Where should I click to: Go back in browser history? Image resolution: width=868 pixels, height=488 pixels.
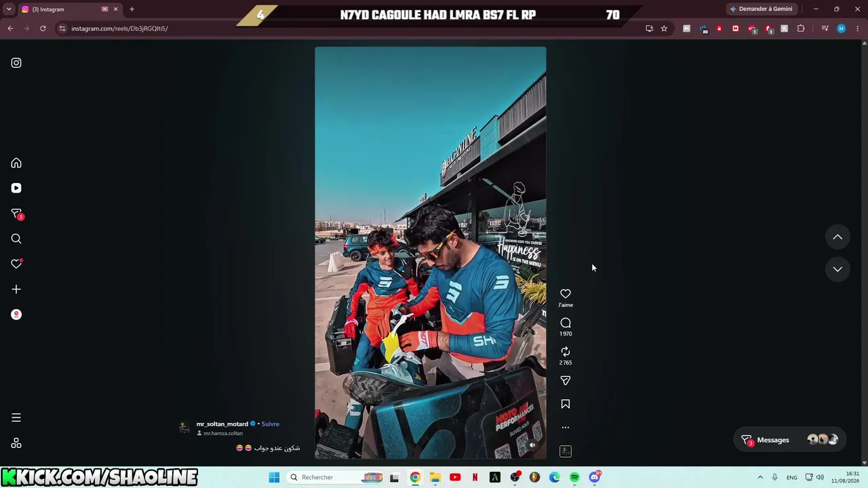(10, 28)
